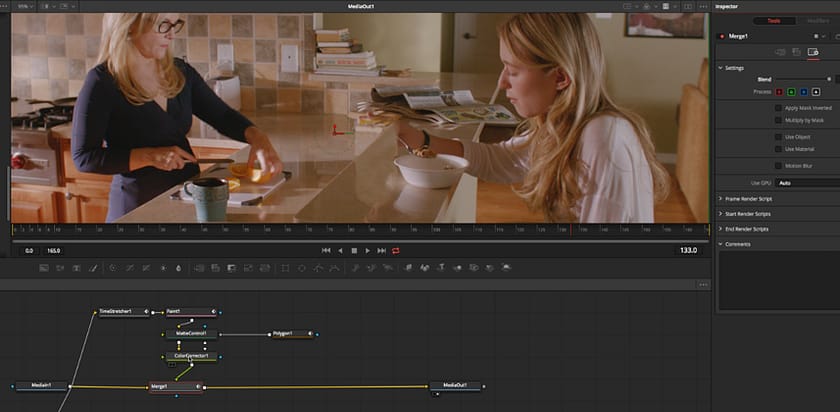
Task: Expand the Start Render Scripts section
Action: [x=721, y=214]
